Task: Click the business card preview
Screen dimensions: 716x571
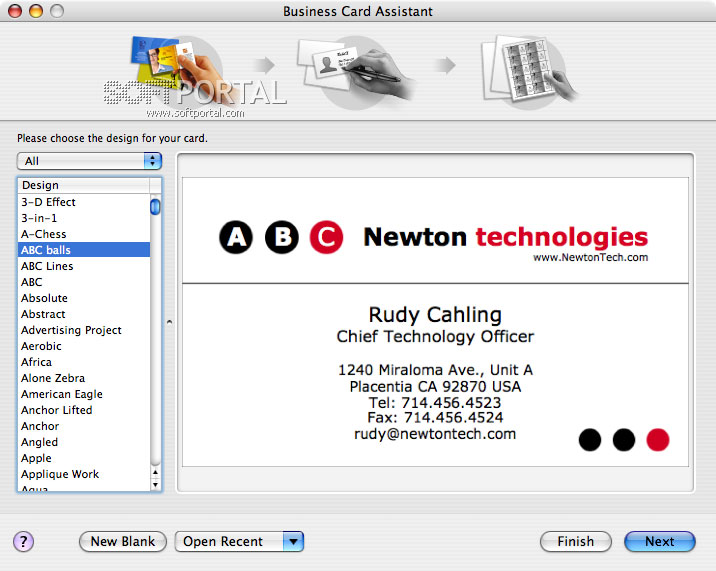Action: point(435,322)
